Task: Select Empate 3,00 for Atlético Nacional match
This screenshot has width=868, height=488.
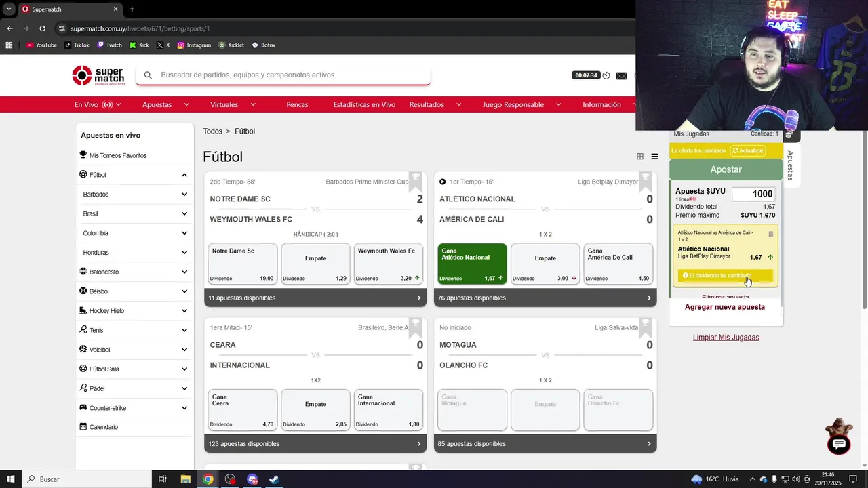Action: click(545, 264)
